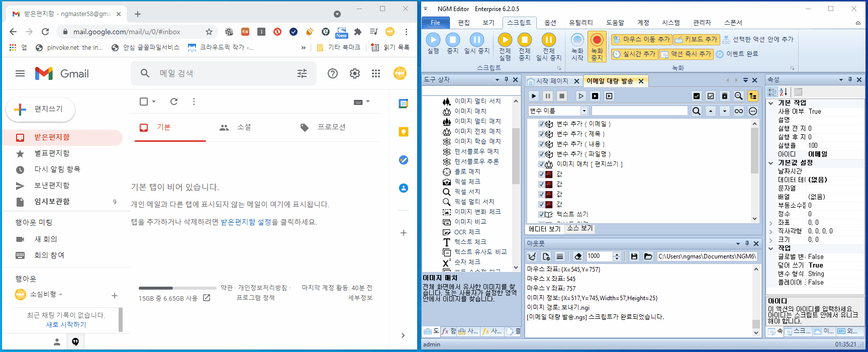Toggle checkbox for 변수 추가 ( 파일명 )
The height and width of the screenshot is (352, 868).
(541, 154)
